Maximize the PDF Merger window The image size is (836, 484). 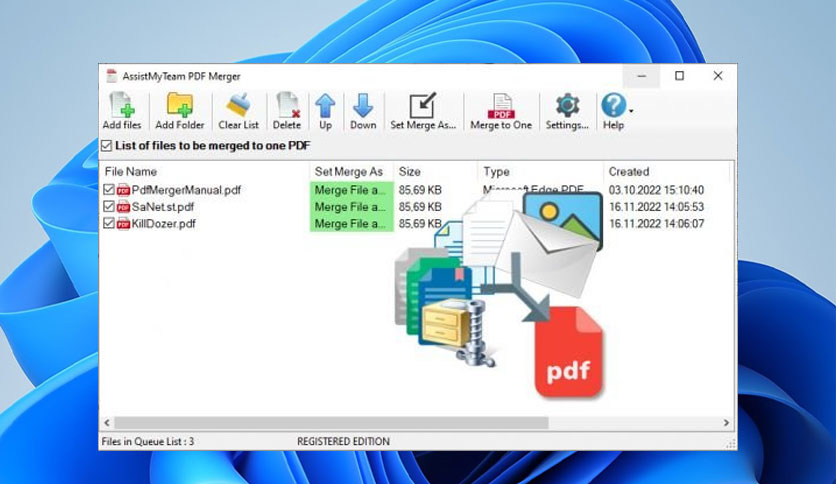tap(679, 76)
